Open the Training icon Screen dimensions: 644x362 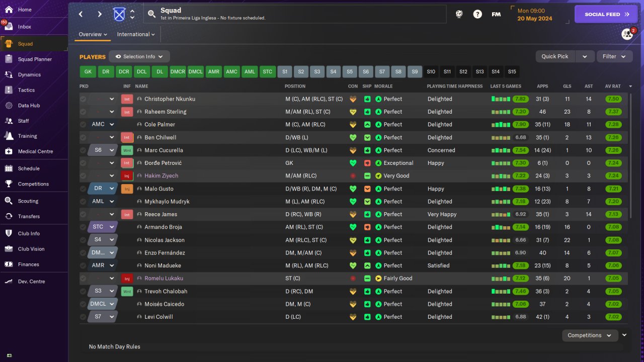click(x=9, y=136)
